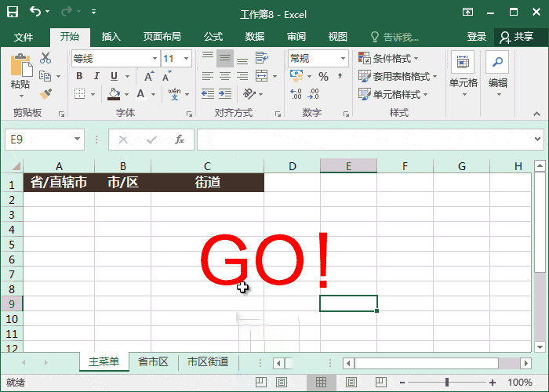
Task: Click the decrease decimal icon
Action: 314,94
